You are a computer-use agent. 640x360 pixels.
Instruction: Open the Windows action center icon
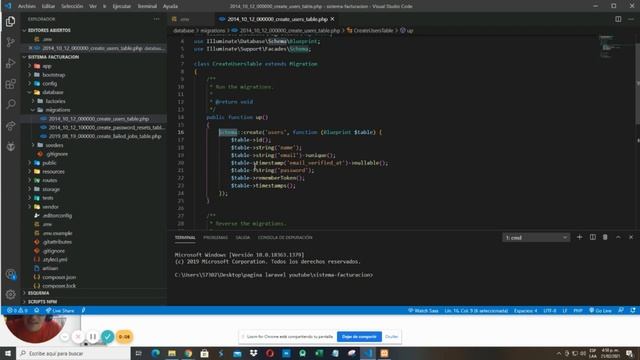630,354
